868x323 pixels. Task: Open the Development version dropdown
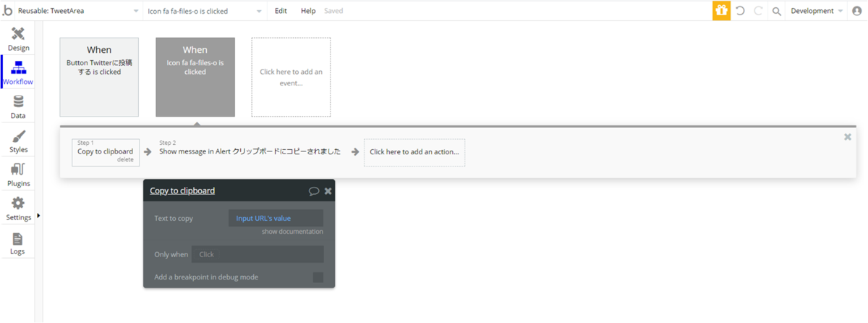coord(817,11)
